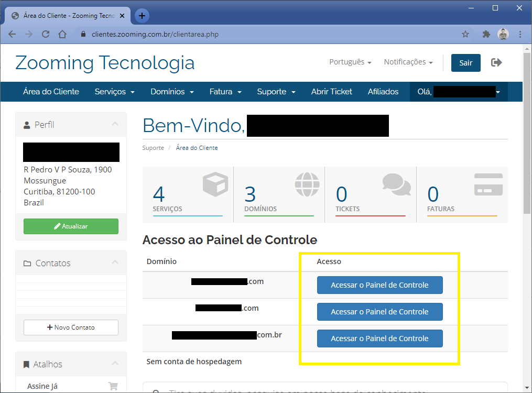Click the Sem conta de hospedagem text
Screen dimensions: 532x393
[x=194, y=362]
